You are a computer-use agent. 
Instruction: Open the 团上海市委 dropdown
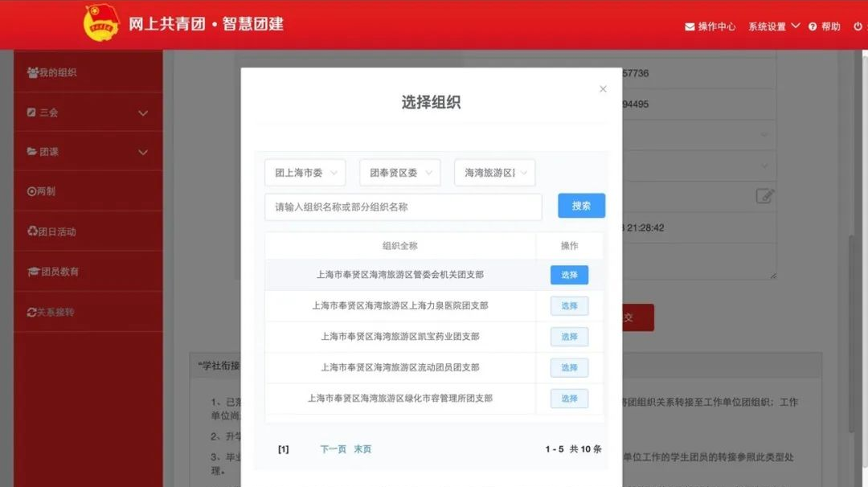304,172
